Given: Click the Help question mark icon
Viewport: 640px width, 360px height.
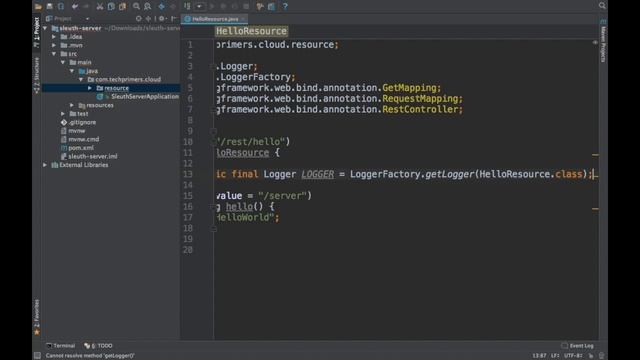Looking at the screenshot, I should click(x=285, y=6).
